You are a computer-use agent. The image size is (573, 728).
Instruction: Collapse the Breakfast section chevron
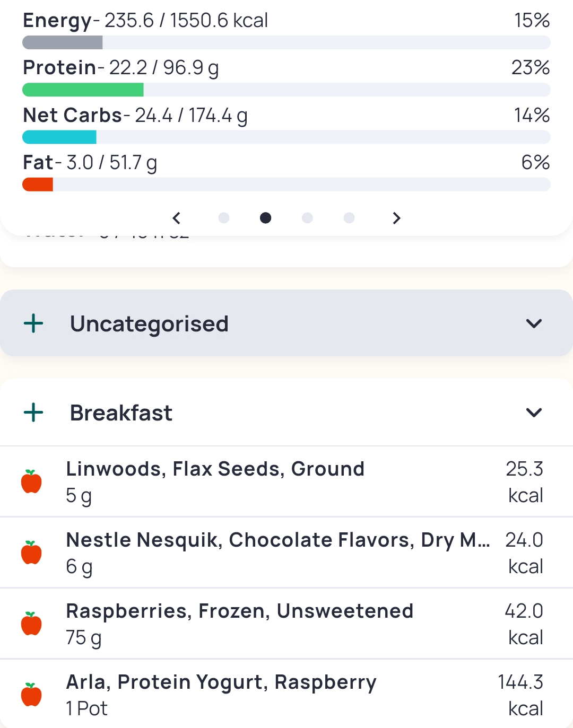[534, 413]
